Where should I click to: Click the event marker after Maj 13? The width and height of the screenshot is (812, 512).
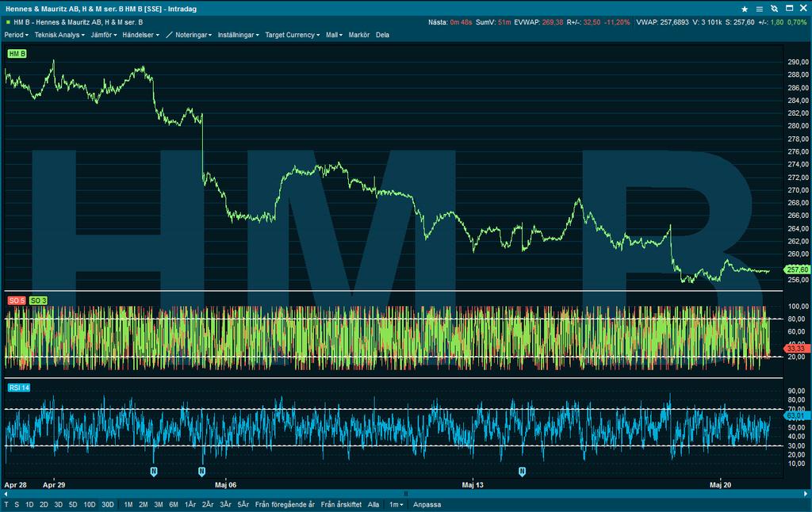(522, 471)
